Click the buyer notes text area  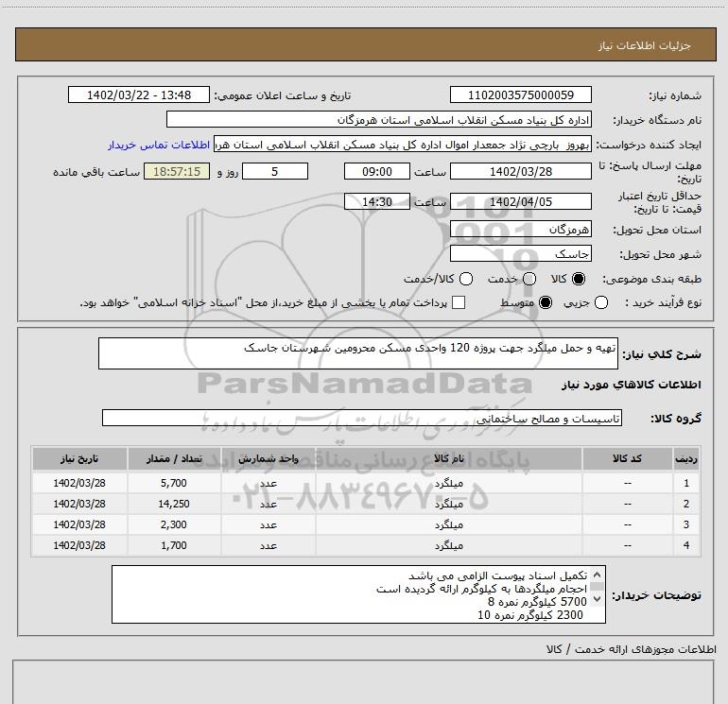pyautogui.click(x=358, y=594)
